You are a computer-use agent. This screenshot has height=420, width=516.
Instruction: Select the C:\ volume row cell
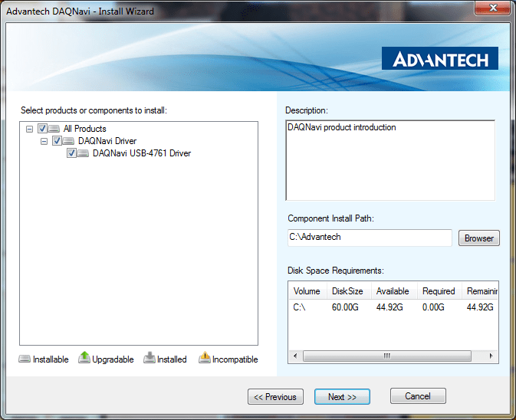(x=299, y=307)
